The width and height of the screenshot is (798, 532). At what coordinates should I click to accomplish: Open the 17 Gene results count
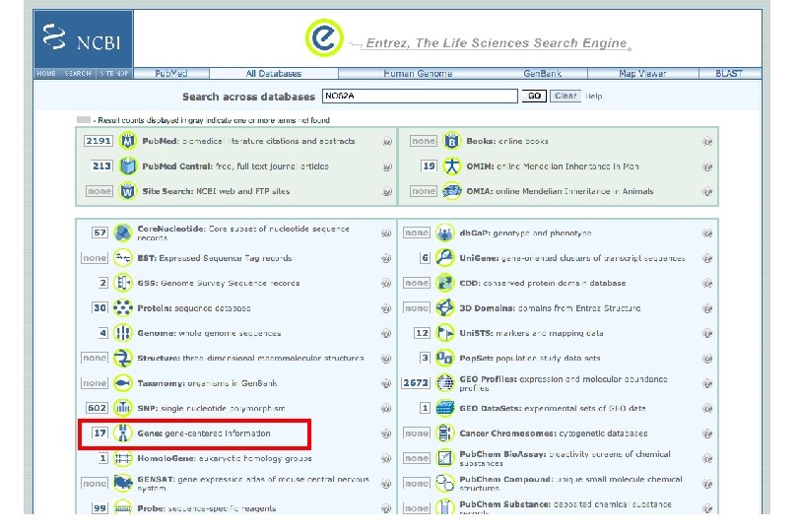pyautogui.click(x=100, y=433)
